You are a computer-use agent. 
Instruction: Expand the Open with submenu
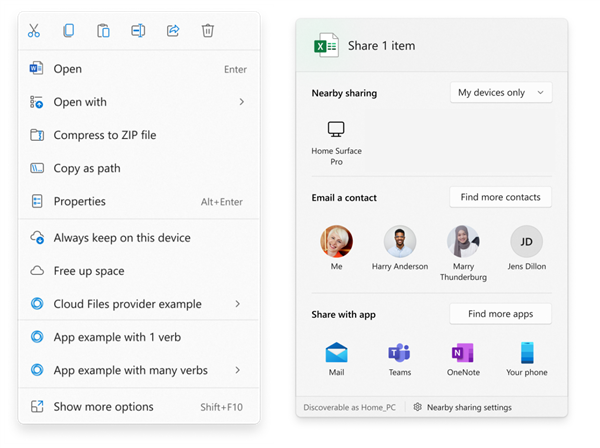click(x=241, y=102)
